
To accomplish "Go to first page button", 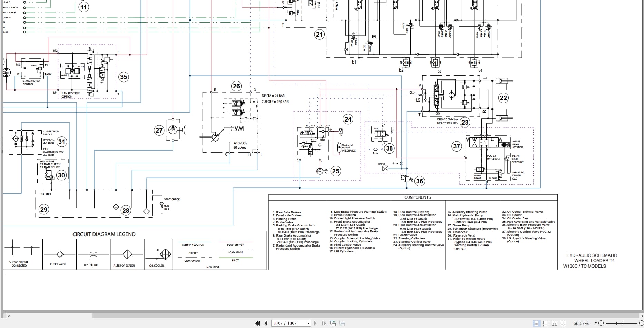I will point(257,323).
